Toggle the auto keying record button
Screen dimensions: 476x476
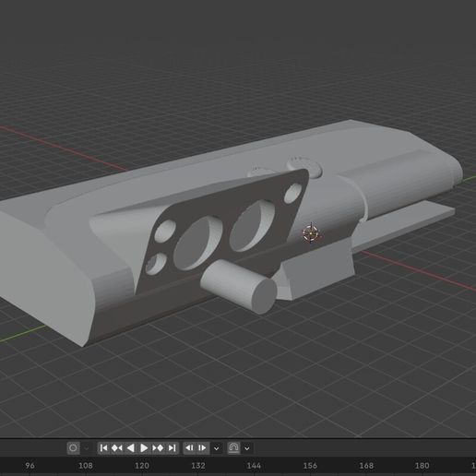pyautogui.click(x=73, y=447)
